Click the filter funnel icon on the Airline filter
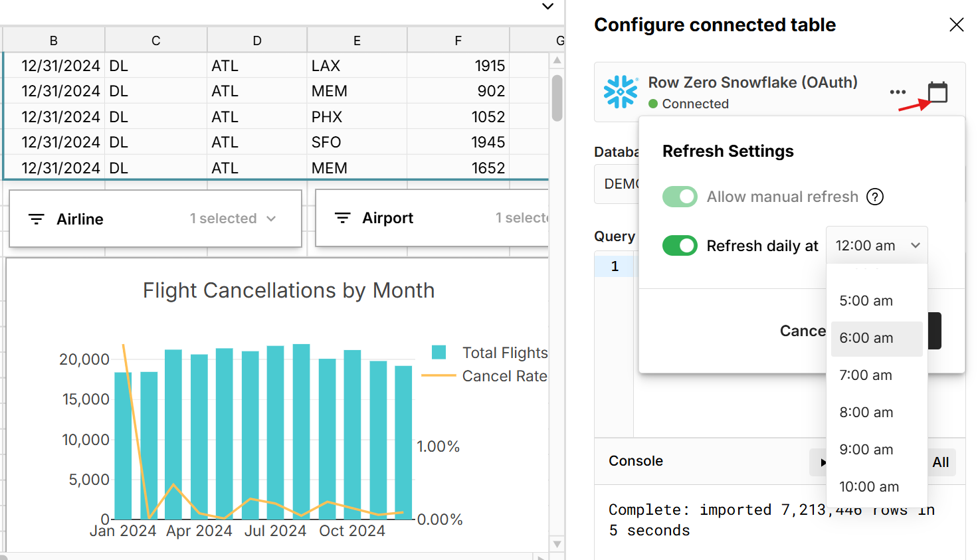 click(37, 219)
